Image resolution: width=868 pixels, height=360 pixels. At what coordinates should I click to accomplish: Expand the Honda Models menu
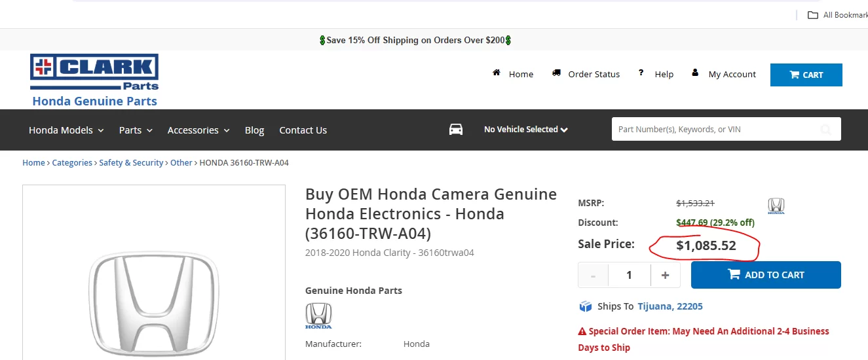coord(66,130)
